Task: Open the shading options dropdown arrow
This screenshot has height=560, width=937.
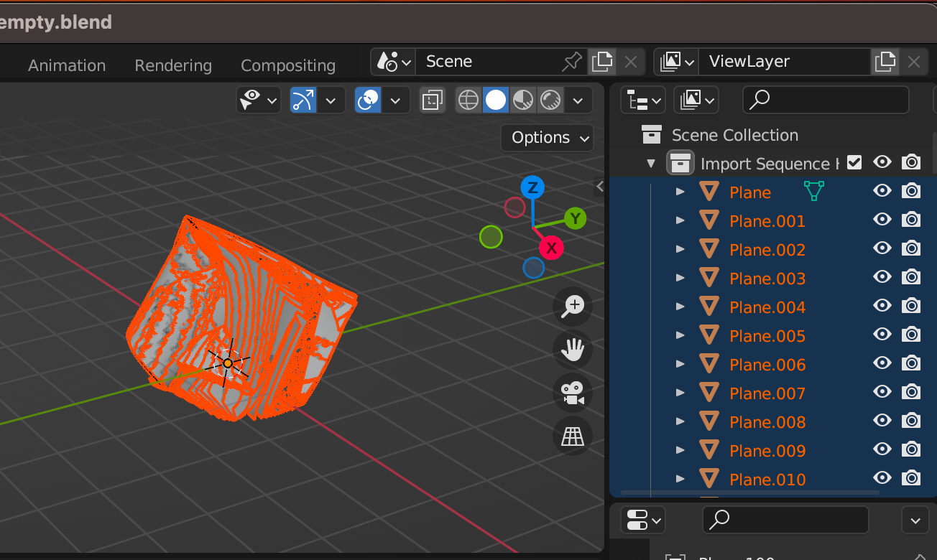Action: (x=578, y=101)
